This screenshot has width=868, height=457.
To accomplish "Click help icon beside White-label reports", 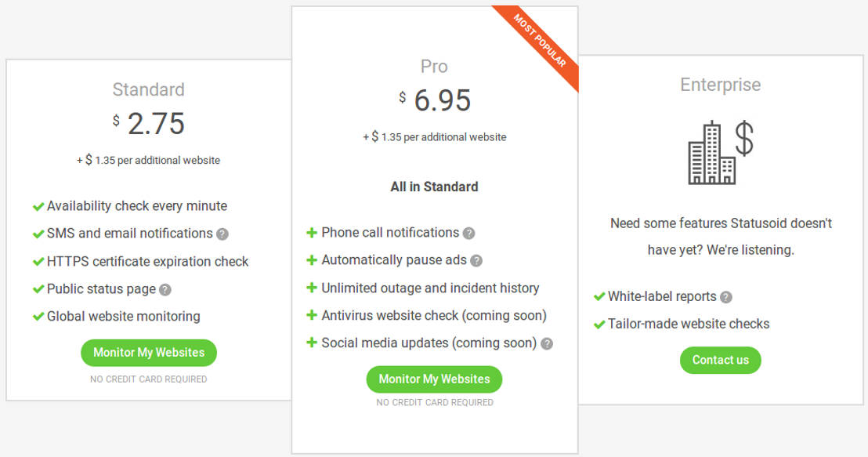I will click(726, 297).
